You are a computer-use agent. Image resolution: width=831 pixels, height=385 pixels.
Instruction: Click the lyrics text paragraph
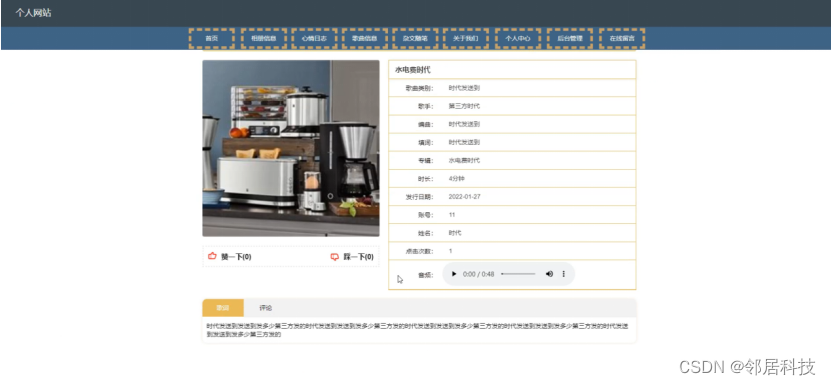(x=418, y=330)
